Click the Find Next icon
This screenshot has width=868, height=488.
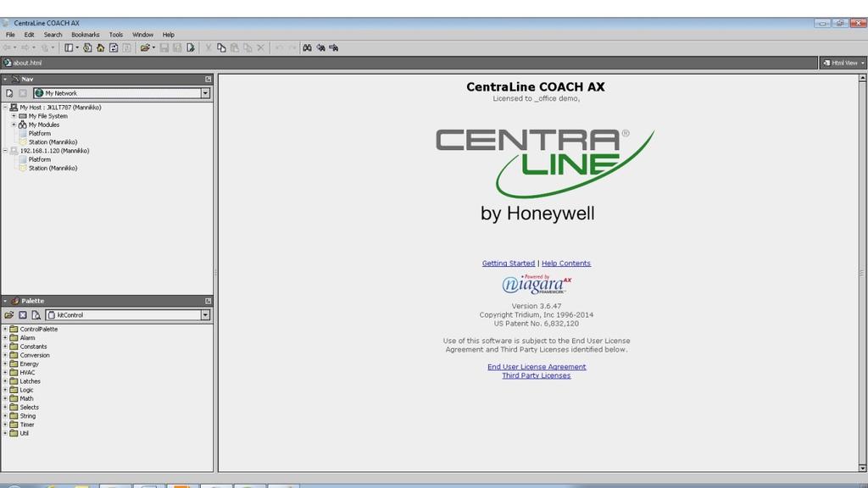click(334, 48)
